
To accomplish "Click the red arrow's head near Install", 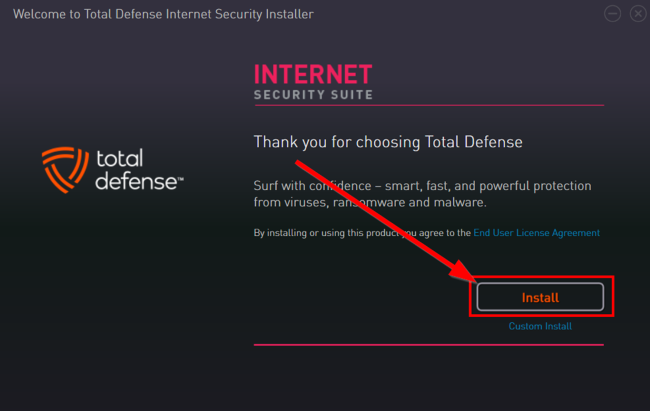I will pos(465,278).
